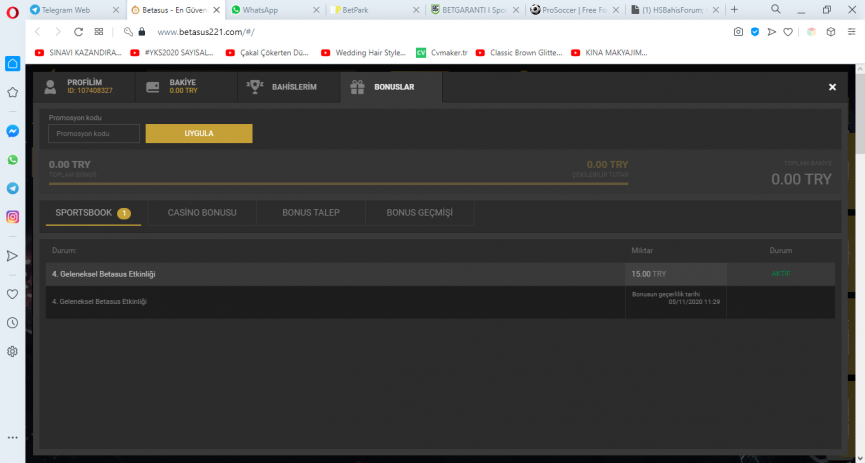This screenshot has width=865, height=463.
Task: Click the site lock icon in address bar
Action: tap(142, 32)
